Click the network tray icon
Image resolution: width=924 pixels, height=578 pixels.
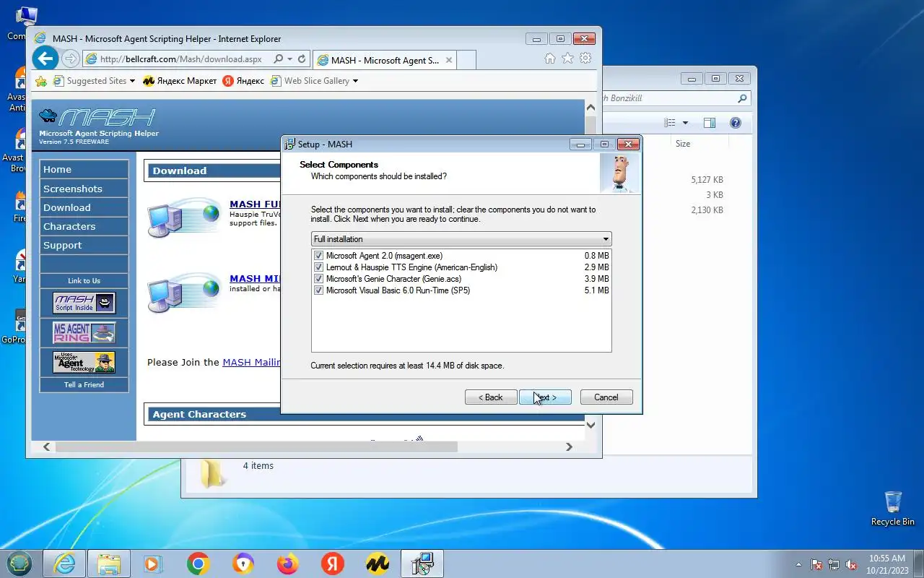(834, 564)
